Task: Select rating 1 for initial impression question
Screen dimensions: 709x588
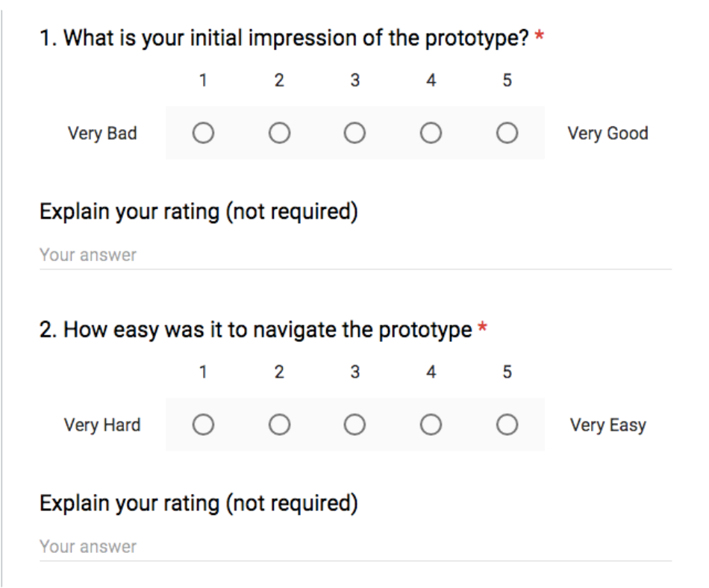Action: [203, 133]
